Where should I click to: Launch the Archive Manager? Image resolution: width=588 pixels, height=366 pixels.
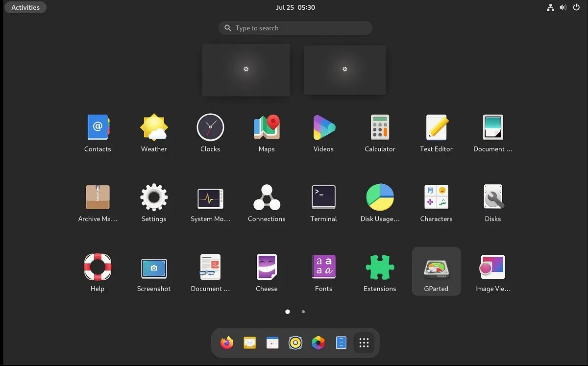98,202
